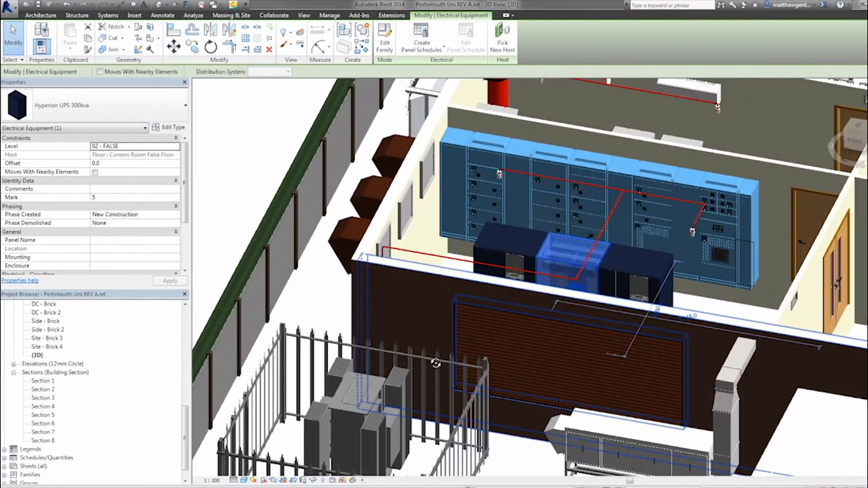The width and height of the screenshot is (868, 488).
Task: Choose the Align tool in Modify panel
Action: point(173,30)
